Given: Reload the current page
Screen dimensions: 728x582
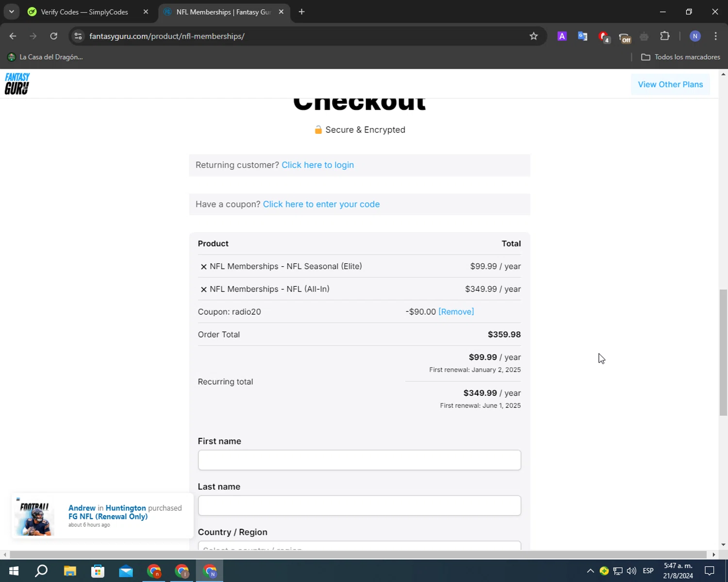Looking at the screenshot, I should tap(53, 36).
